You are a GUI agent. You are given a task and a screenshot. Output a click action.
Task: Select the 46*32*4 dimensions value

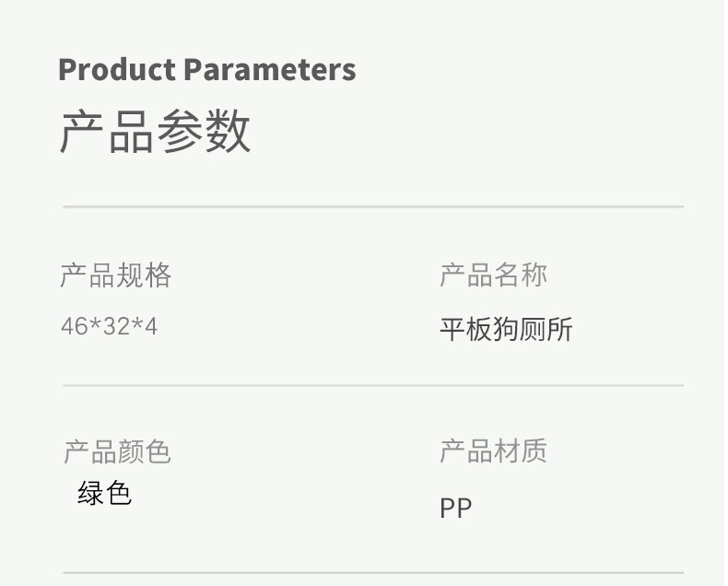[109, 326]
